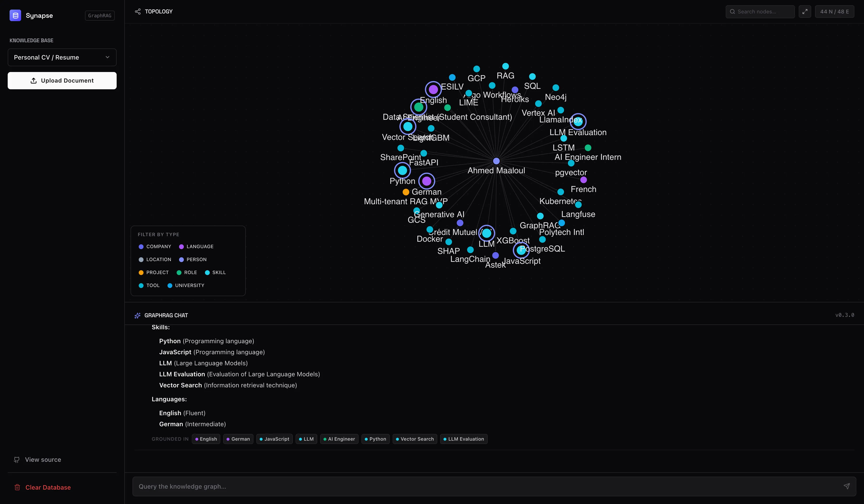
Task: Select the SQL graph node
Action: pyautogui.click(x=532, y=76)
